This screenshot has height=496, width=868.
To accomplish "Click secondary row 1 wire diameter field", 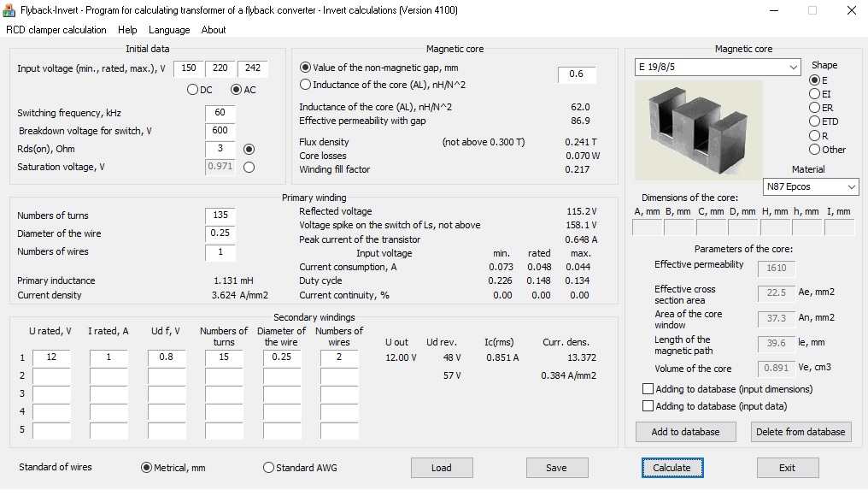I will click(x=282, y=357).
